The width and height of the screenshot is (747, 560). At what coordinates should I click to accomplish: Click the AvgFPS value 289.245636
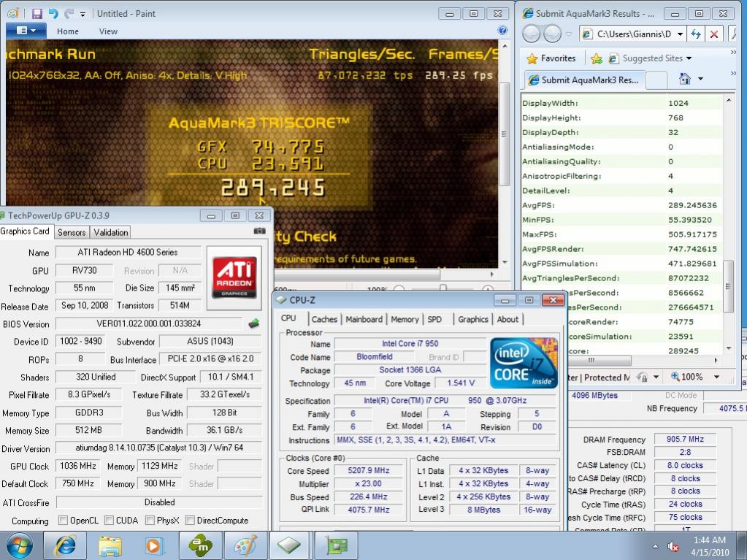click(692, 205)
